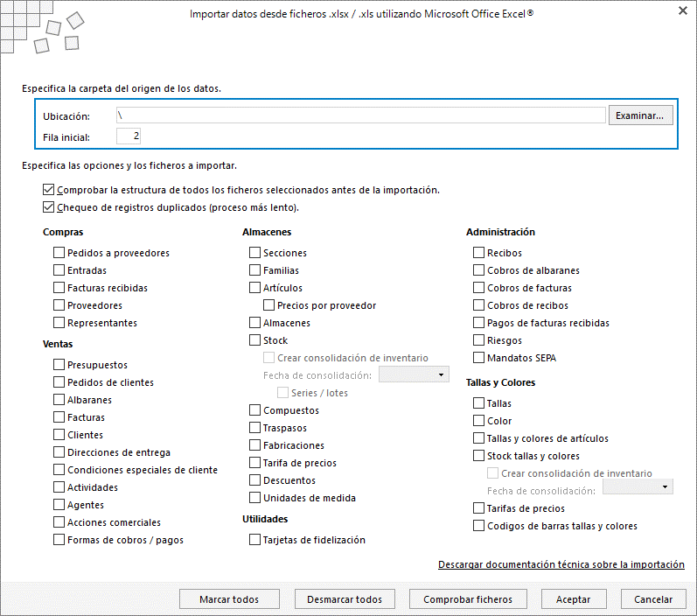This screenshot has width=697, height=616.
Task: Check Pedidos a proveedores
Action: [x=59, y=253]
